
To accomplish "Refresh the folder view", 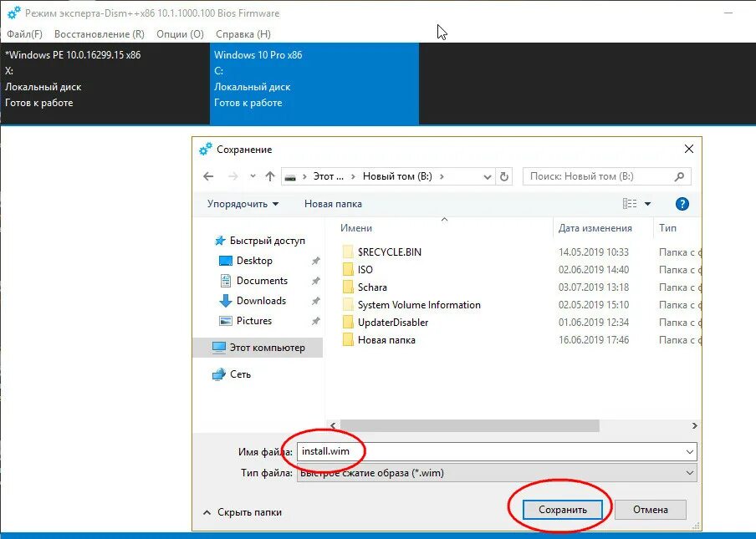I will (x=503, y=176).
